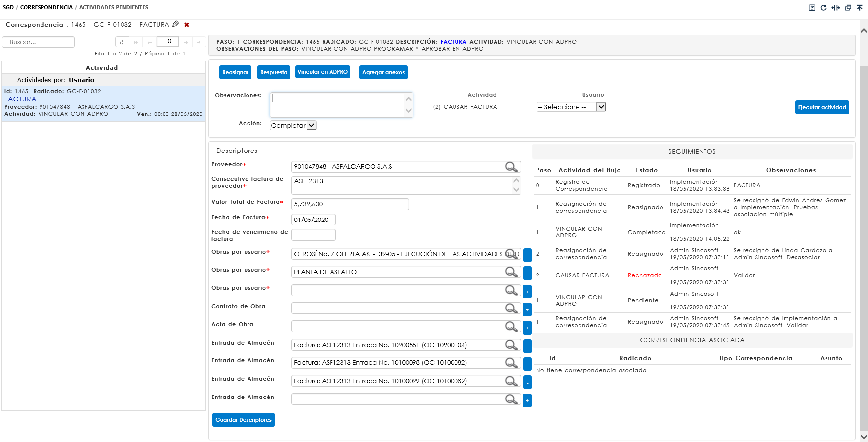The width and height of the screenshot is (868, 442).
Task: Remove Entrada No. 10100099 row
Action: coord(527,382)
